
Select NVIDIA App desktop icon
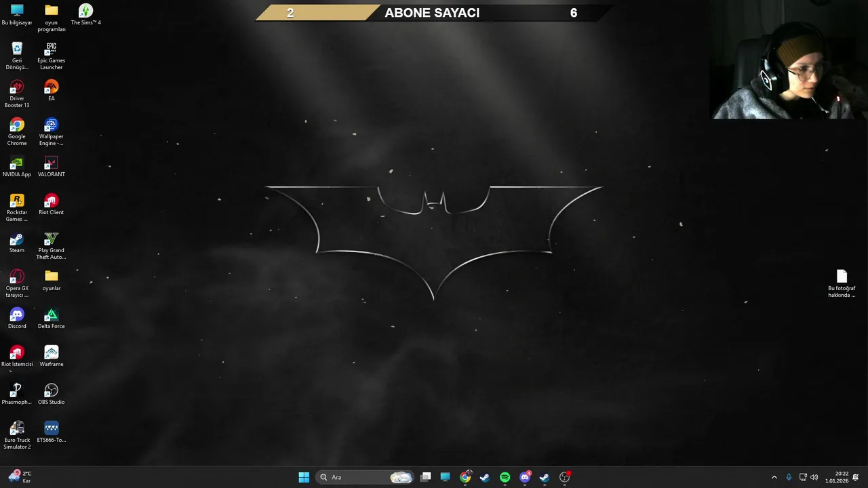tap(17, 166)
